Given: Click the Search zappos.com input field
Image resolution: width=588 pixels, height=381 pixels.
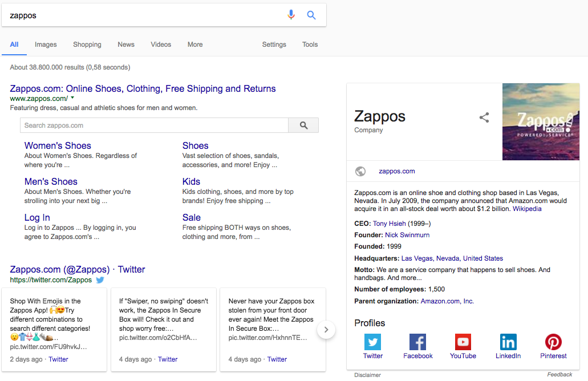Looking at the screenshot, I should pos(154,125).
